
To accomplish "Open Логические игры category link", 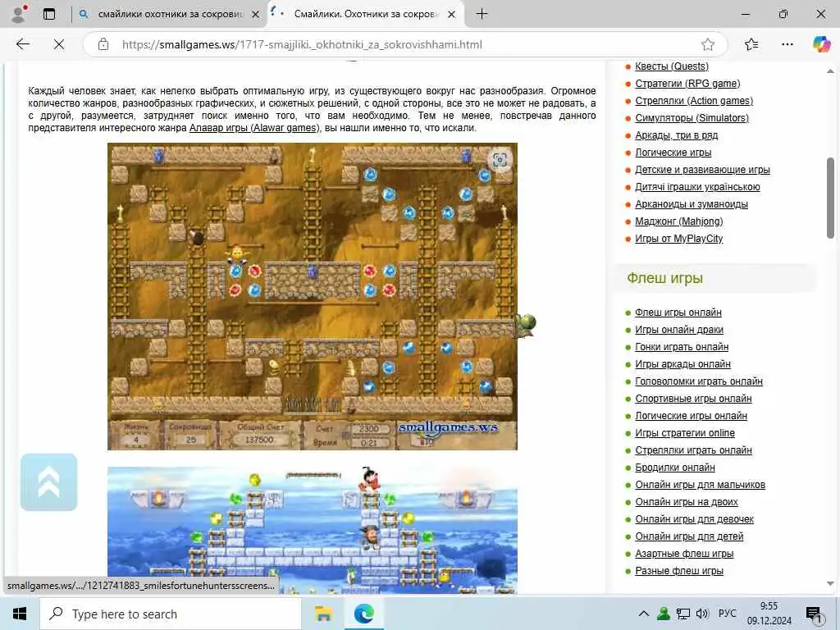I will [673, 152].
